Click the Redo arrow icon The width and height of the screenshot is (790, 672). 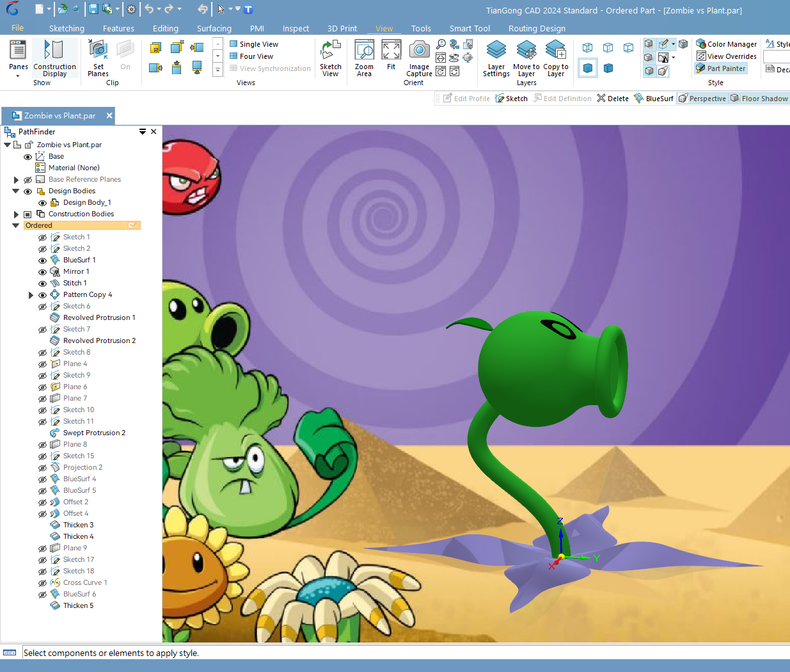[x=169, y=9]
